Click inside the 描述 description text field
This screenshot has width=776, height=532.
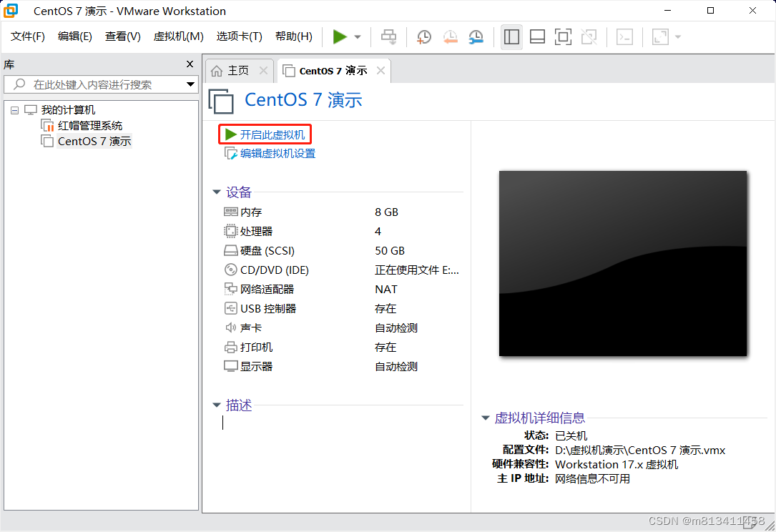pyautogui.click(x=341, y=423)
